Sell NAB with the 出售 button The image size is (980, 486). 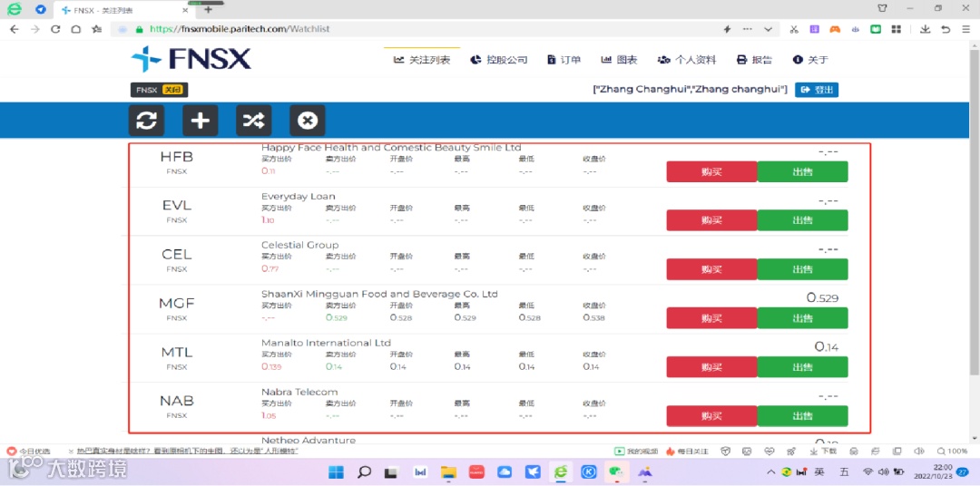pos(802,416)
